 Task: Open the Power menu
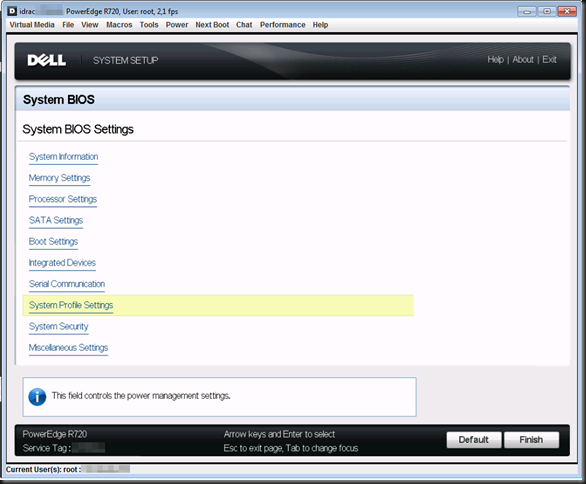click(x=177, y=25)
